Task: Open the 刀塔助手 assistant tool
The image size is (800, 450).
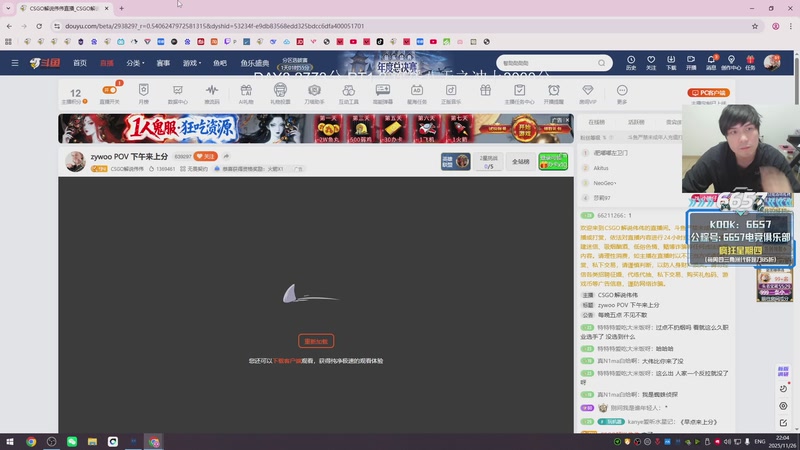Action: tap(314, 94)
